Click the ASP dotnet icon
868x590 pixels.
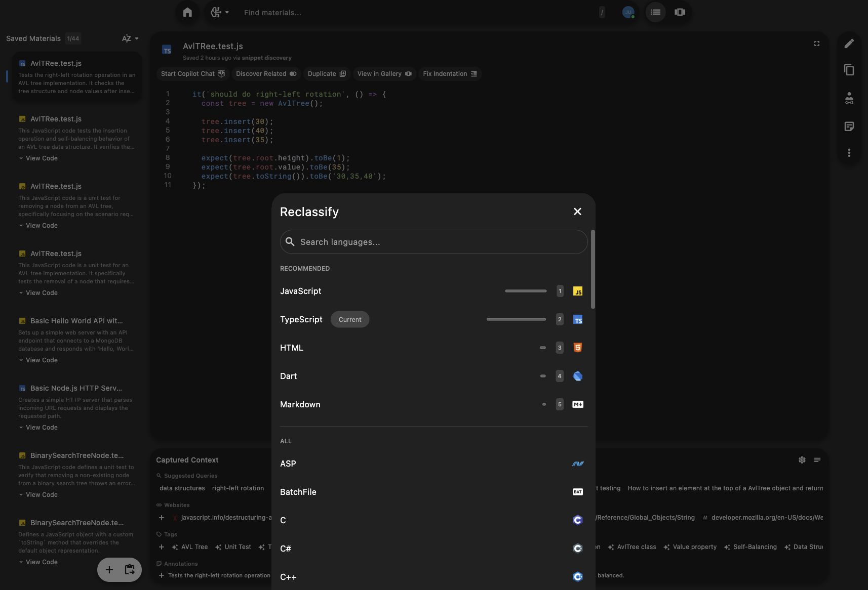coord(577,463)
